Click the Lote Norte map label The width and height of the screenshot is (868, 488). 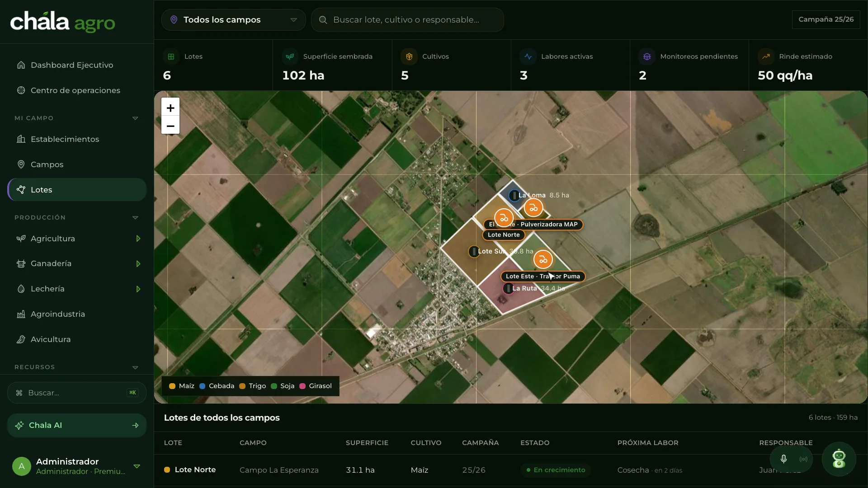pos(504,235)
